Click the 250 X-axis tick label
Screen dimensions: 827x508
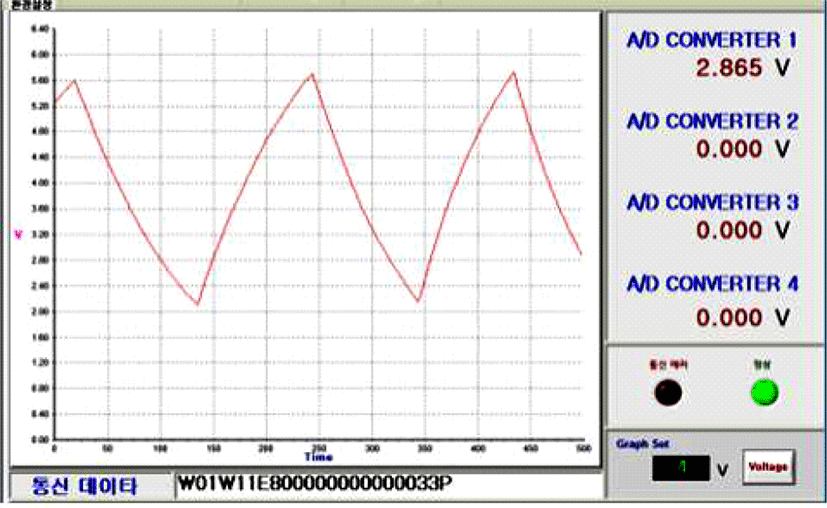pos(319,448)
